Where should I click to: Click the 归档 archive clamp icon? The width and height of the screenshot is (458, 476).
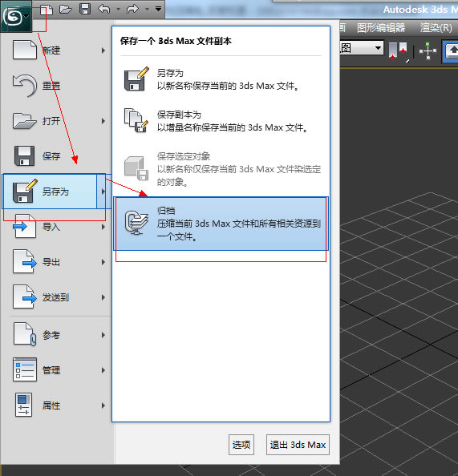(x=136, y=223)
